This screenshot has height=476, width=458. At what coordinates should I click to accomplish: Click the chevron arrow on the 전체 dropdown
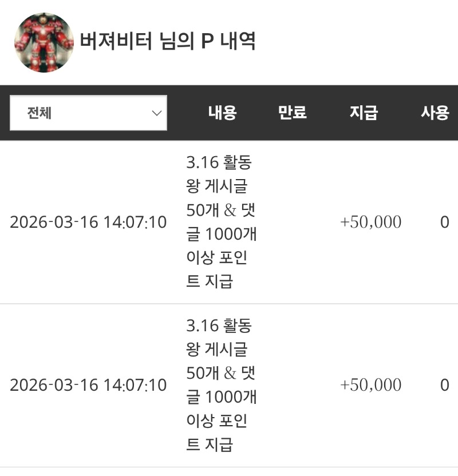157,113
